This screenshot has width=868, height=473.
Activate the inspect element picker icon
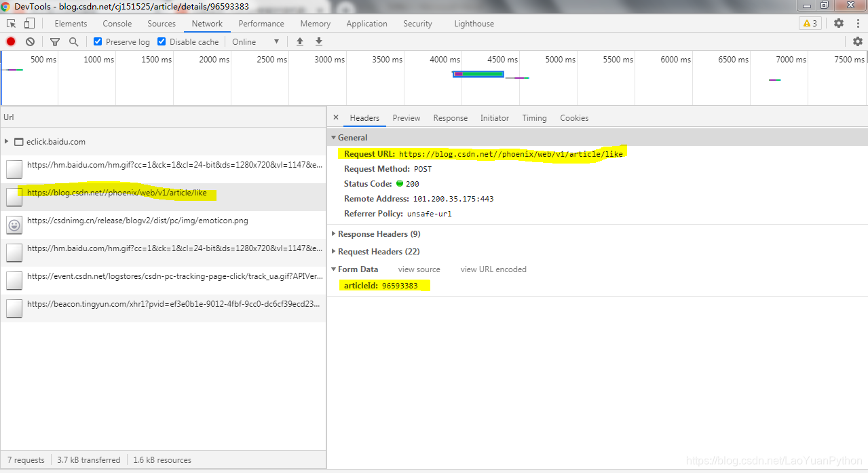pyautogui.click(x=11, y=23)
